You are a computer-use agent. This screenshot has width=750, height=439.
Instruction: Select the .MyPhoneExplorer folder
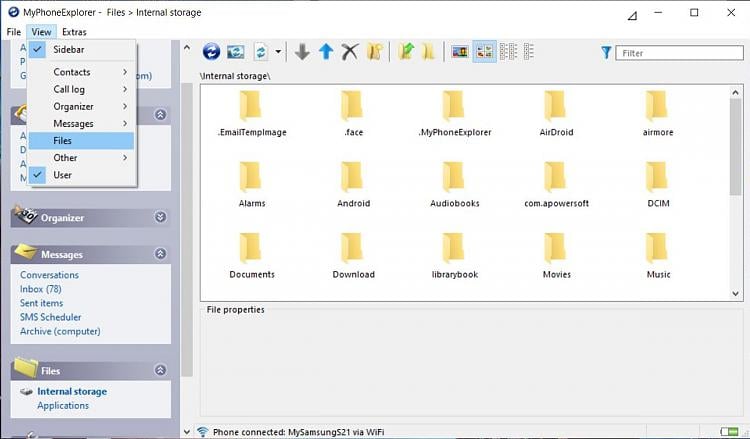coord(454,114)
